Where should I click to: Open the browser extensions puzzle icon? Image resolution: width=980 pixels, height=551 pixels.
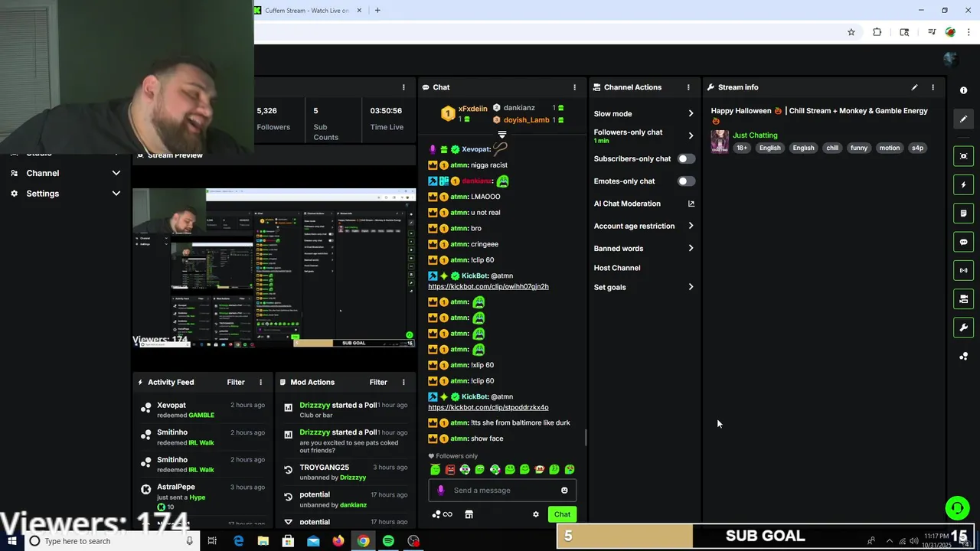pyautogui.click(x=877, y=32)
